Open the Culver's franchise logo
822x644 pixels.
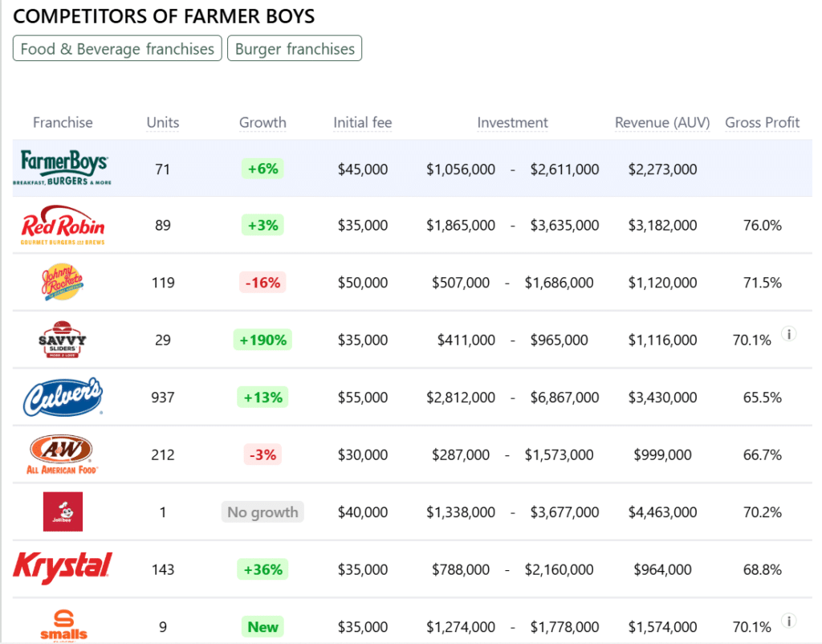click(x=63, y=397)
